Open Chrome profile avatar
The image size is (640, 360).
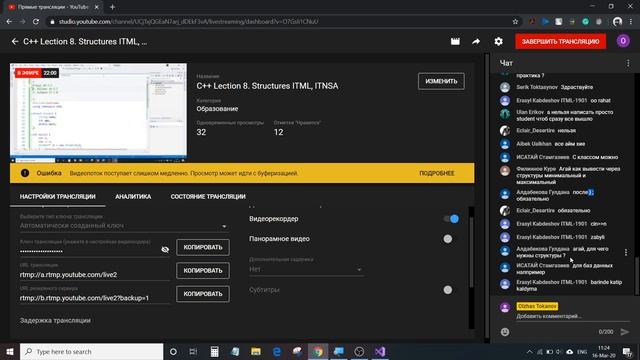618,22
